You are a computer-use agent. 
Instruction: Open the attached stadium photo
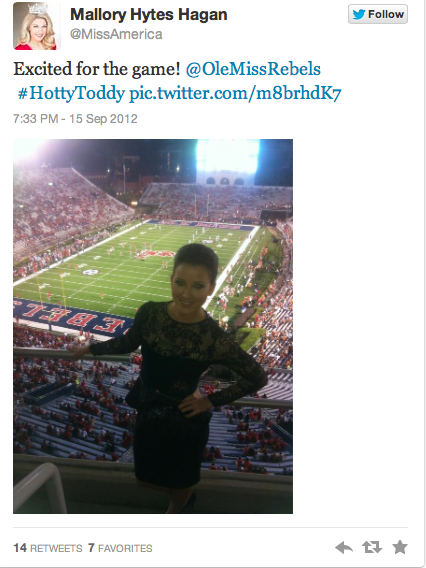coord(153,326)
